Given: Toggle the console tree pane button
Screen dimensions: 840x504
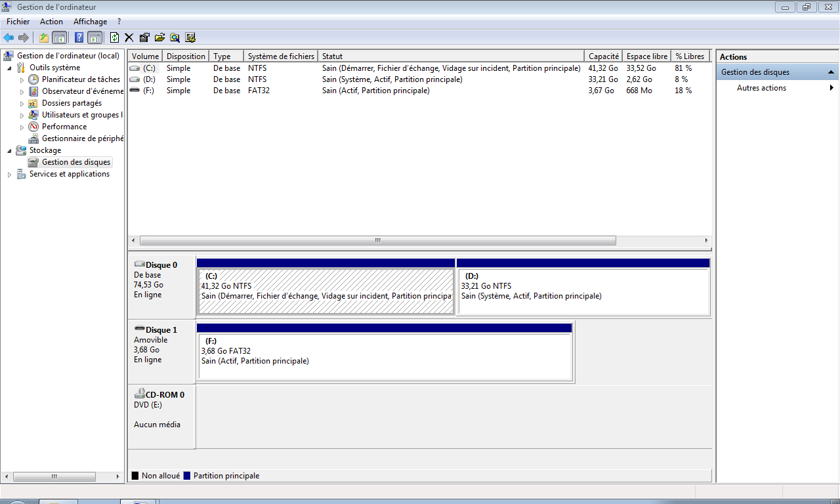Looking at the screenshot, I should [x=60, y=37].
